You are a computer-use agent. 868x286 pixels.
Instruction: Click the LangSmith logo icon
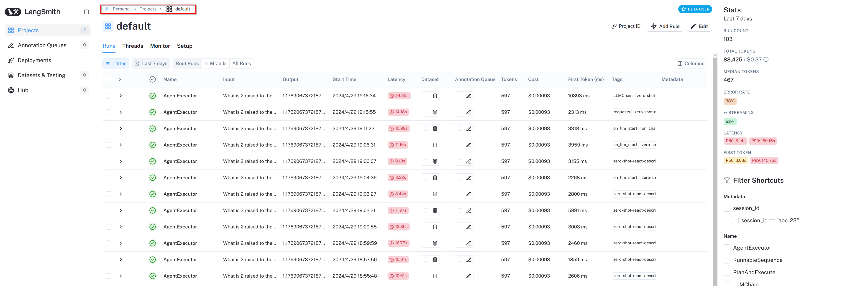pos(13,12)
